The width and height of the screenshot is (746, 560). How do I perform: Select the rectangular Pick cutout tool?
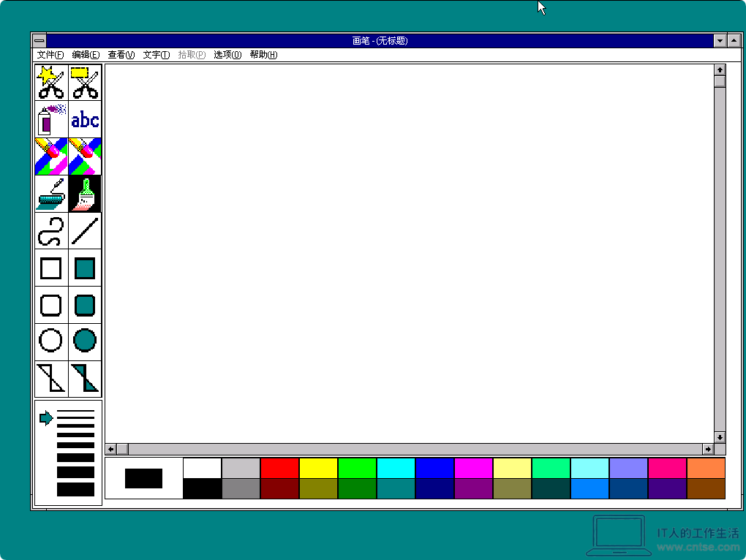[x=85, y=82]
